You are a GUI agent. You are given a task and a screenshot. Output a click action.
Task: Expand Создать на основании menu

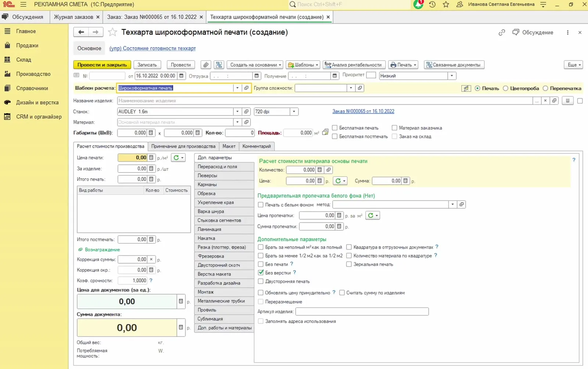tap(255, 65)
